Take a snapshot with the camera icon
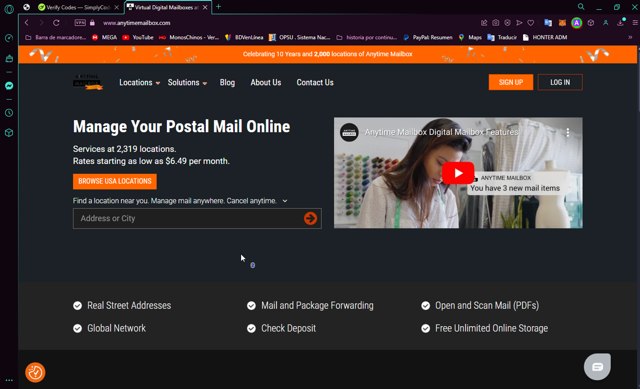The width and height of the screenshot is (640, 389). pyautogui.click(x=496, y=23)
